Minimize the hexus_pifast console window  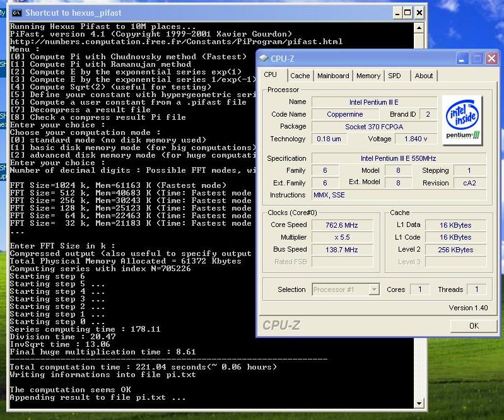[397, 13]
